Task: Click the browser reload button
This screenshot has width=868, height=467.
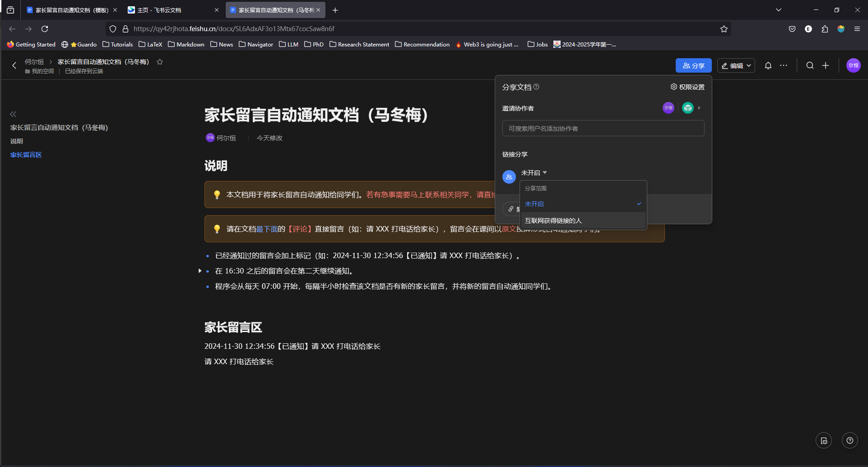Action: (x=45, y=29)
